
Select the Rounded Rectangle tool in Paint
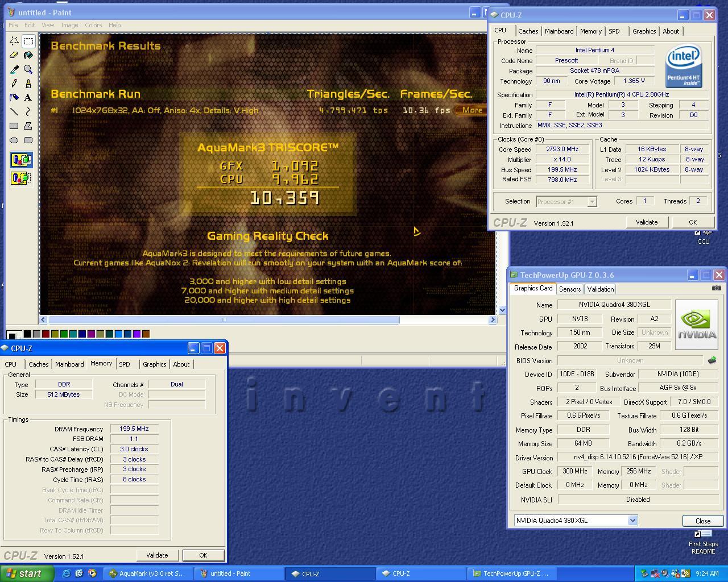(x=28, y=140)
